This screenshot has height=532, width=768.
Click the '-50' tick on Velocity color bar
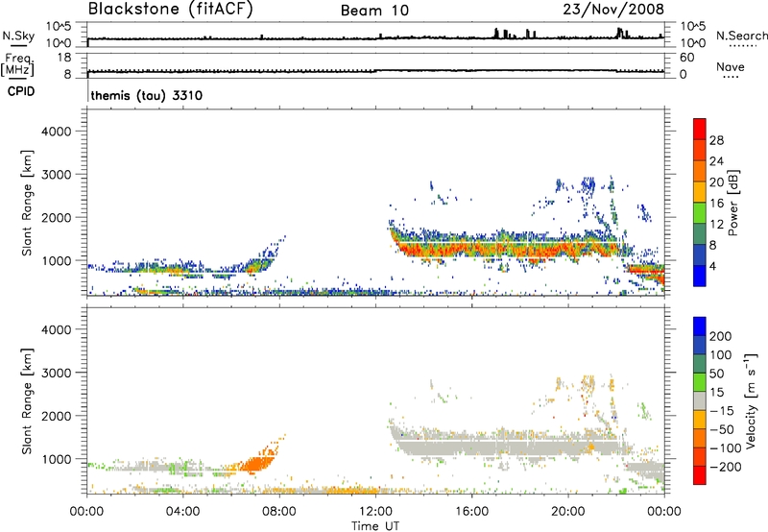pyautogui.click(x=722, y=429)
